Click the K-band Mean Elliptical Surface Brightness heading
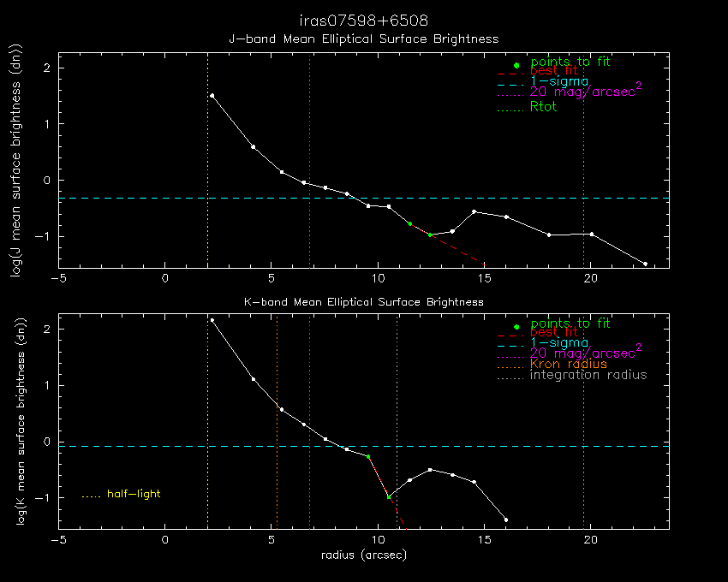728x582 pixels. pos(363,302)
